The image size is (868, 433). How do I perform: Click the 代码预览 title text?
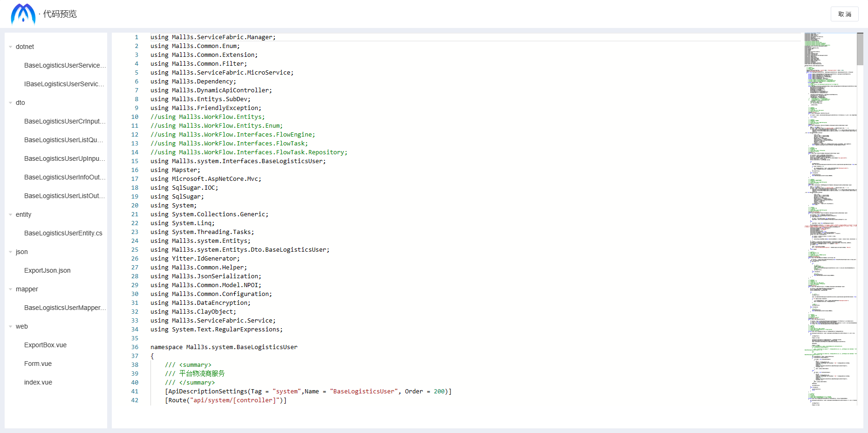[60, 14]
